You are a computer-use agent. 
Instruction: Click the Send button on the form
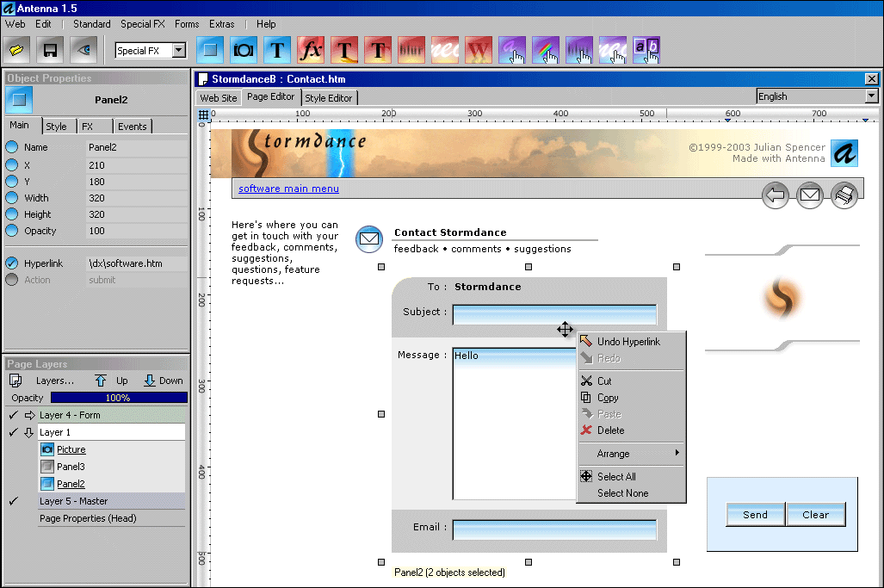pyautogui.click(x=755, y=515)
